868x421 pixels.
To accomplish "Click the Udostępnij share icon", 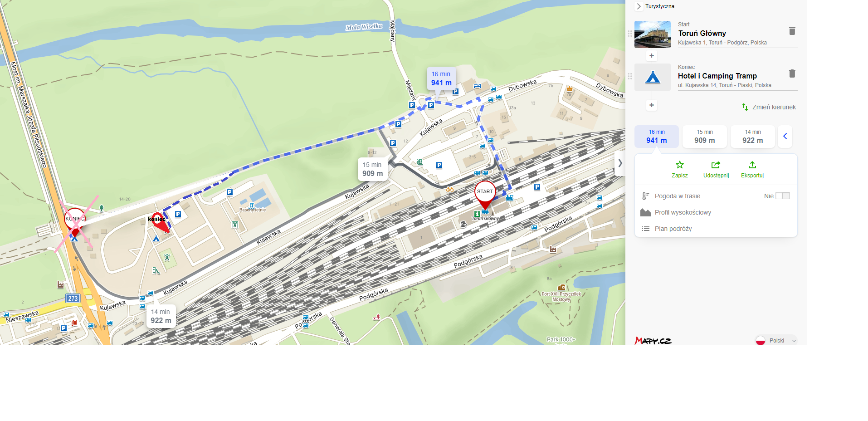I will click(716, 165).
